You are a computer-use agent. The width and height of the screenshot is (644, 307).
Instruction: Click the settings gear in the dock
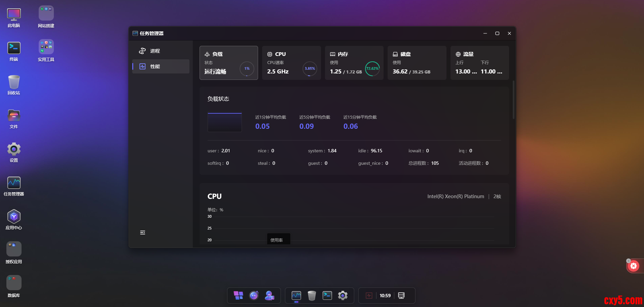(x=343, y=296)
